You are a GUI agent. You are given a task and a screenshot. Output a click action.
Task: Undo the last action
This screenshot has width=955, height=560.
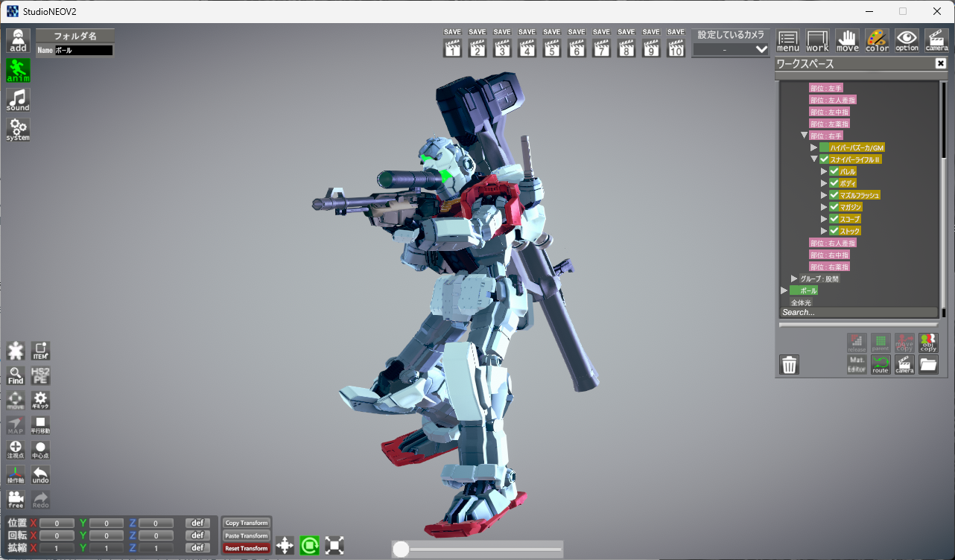40,475
